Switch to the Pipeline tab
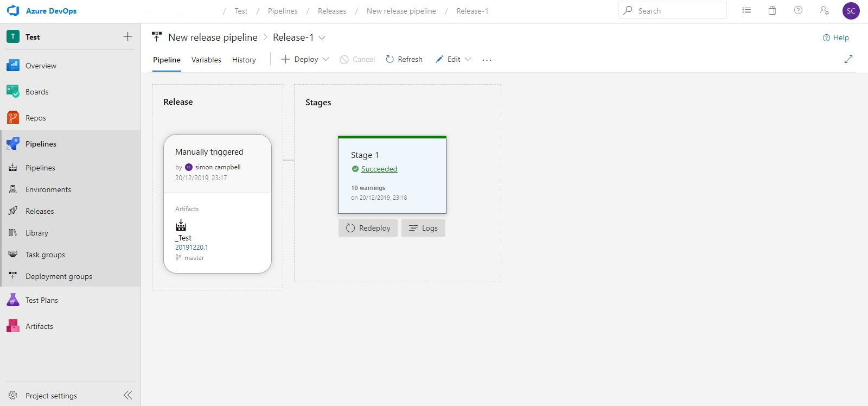 (x=167, y=60)
